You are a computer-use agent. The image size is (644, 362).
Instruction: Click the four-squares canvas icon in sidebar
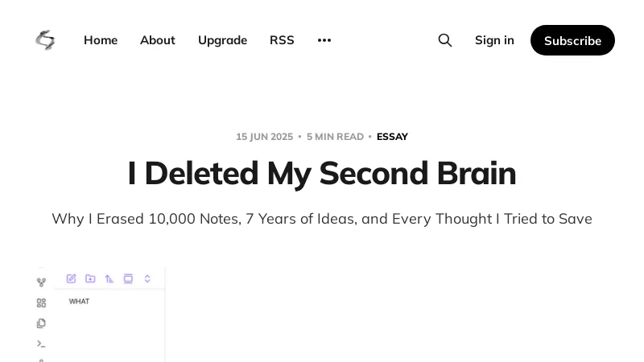(x=41, y=303)
